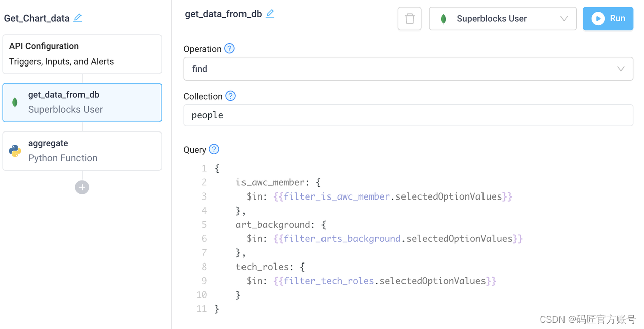
Task: Select API Configuration step card
Action: click(x=82, y=54)
